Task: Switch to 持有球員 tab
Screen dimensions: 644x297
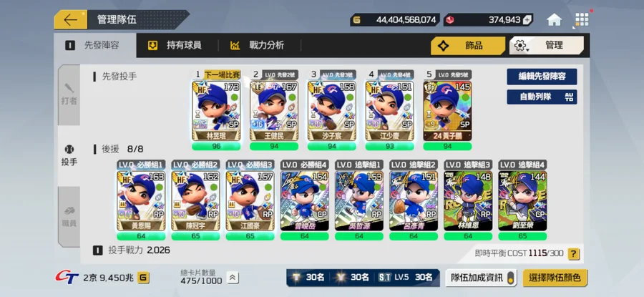Action: [177, 45]
